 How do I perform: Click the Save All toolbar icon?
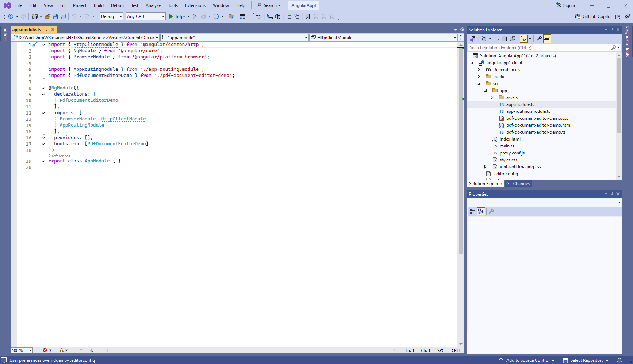63,16
